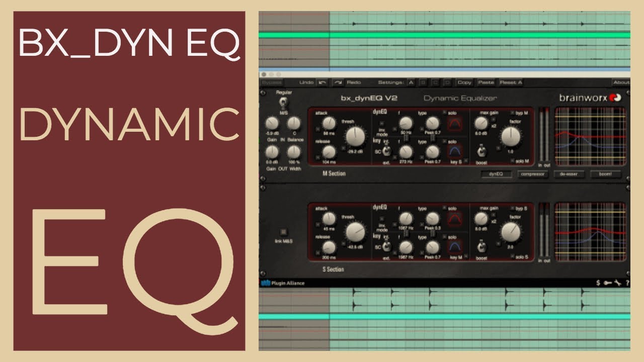This screenshot has width=644, height=362.
Task: Click the Bypass button
Action: 272,82
